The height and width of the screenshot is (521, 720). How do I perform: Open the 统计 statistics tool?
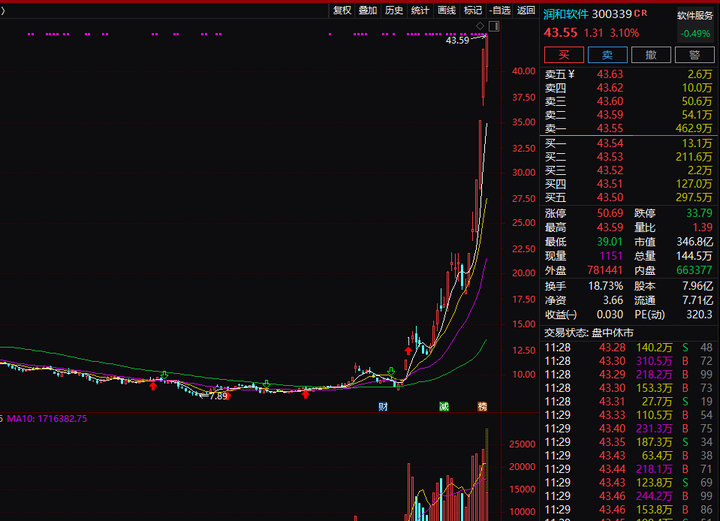coord(420,10)
